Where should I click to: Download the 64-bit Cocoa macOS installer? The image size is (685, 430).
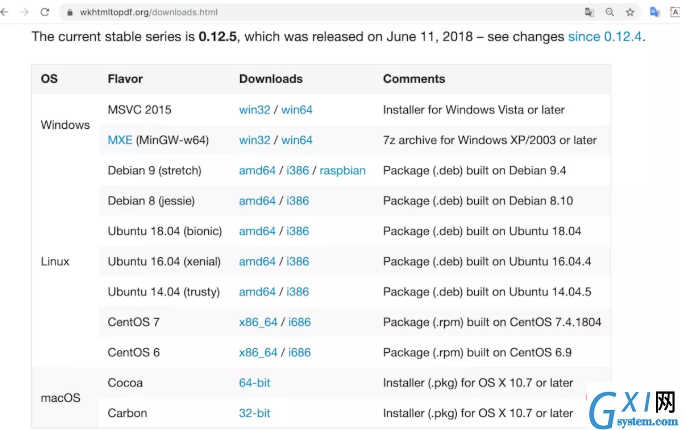point(254,383)
